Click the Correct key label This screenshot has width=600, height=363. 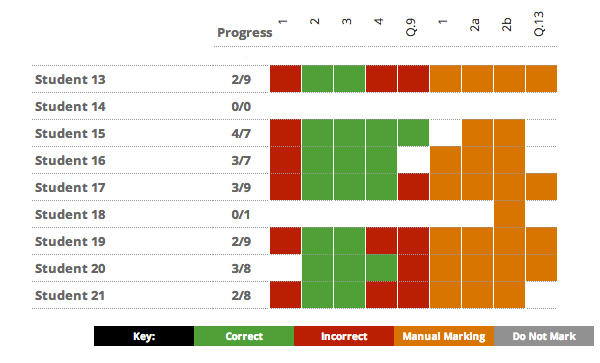244,336
